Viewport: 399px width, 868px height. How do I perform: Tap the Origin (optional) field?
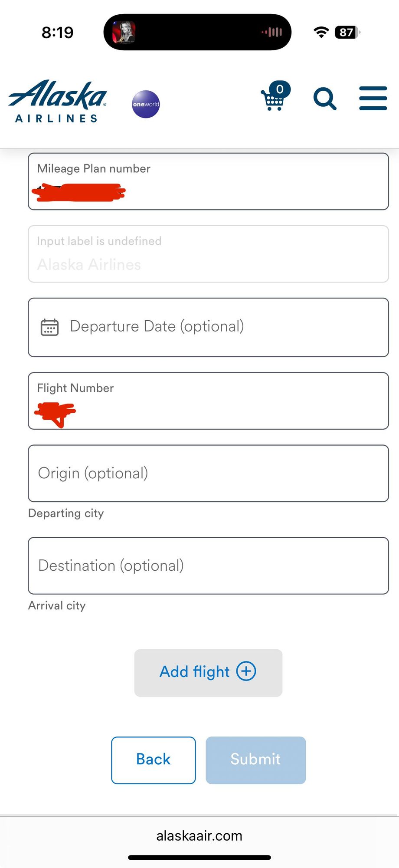(x=208, y=473)
